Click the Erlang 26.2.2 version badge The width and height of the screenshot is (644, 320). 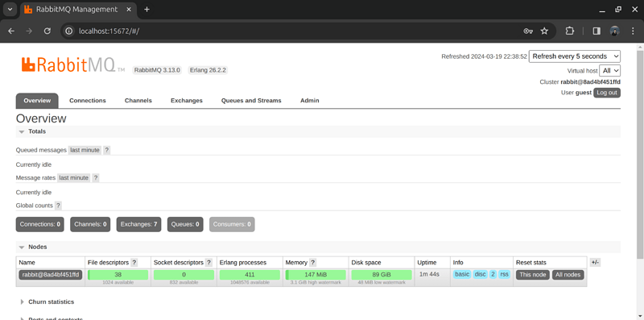click(x=208, y=70)
